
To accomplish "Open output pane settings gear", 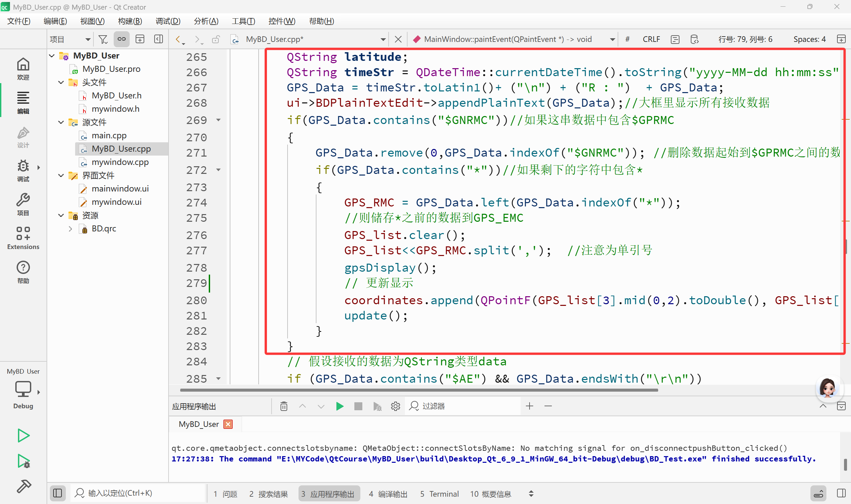I will click(x=395, y=406).
